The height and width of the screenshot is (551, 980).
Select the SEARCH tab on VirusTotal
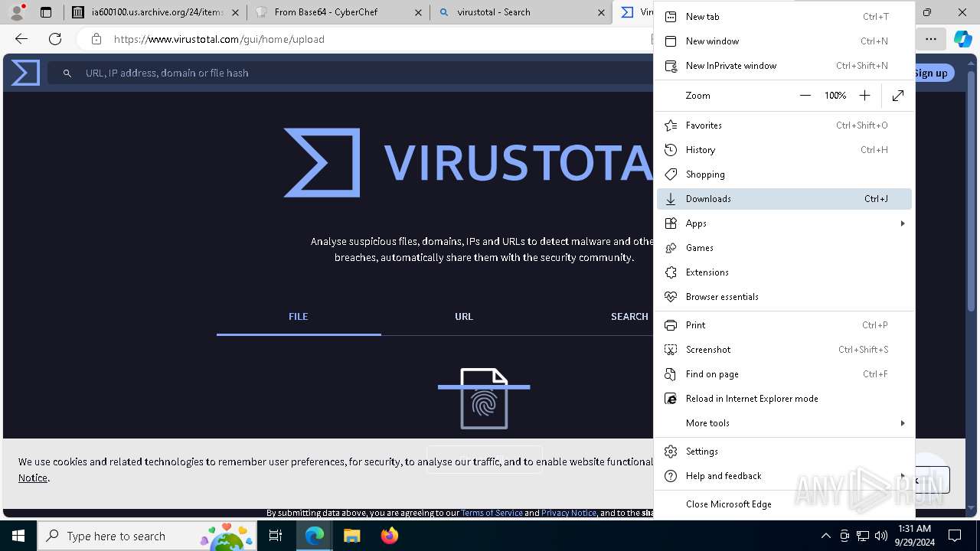[x=629, y=317]
